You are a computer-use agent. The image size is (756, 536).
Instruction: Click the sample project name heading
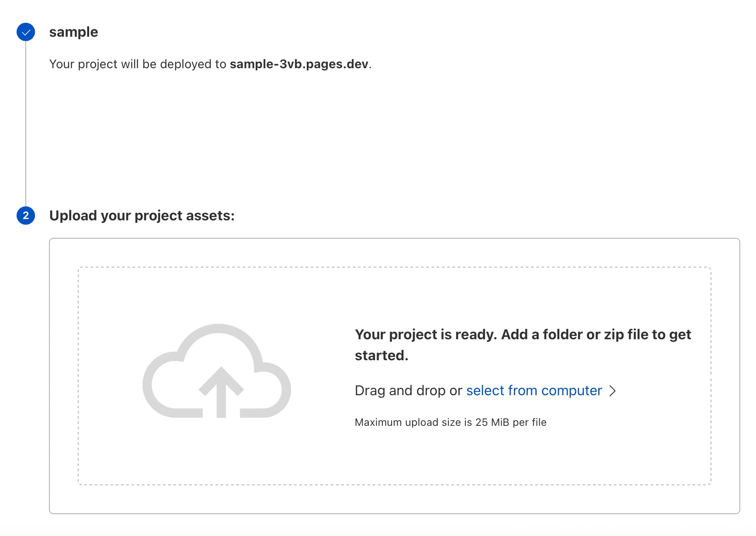click(x=73, y=32)
